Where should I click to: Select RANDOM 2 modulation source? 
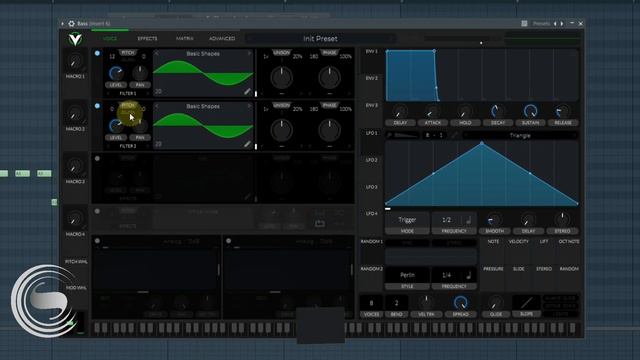pos(371,269)
